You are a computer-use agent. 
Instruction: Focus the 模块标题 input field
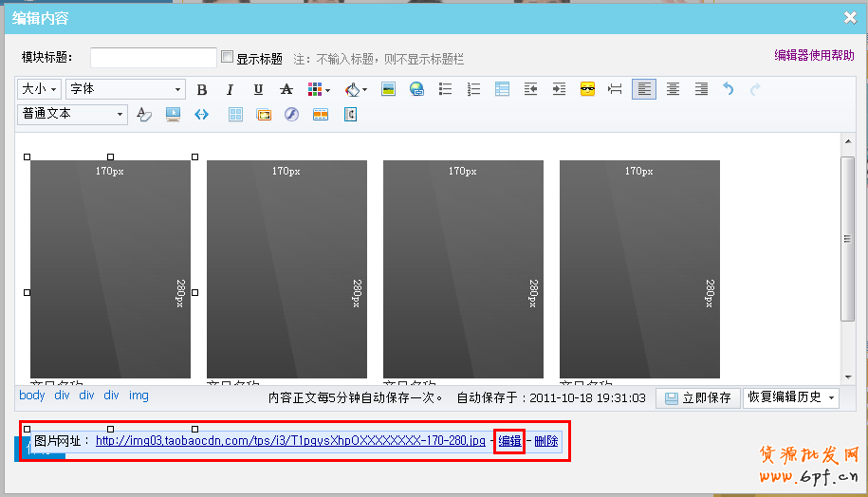(154, 58)
